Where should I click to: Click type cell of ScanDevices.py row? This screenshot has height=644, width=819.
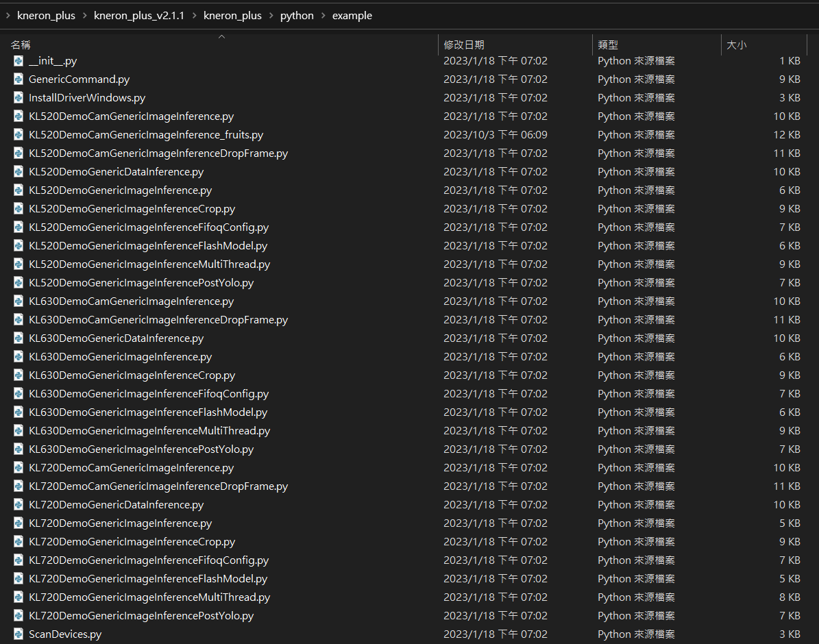pyautogui.click(x=636, y=634)
